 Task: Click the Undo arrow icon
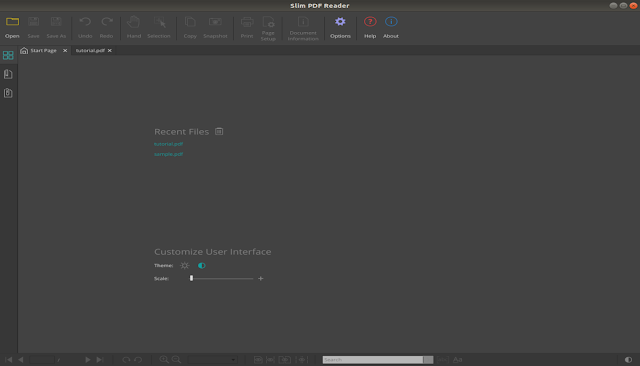[85, 22]
